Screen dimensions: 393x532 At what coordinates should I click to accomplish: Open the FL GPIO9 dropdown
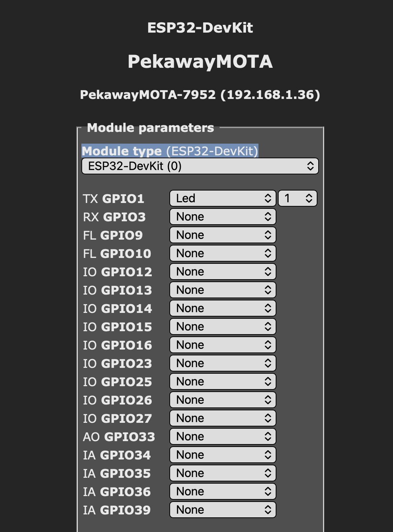coord(223,235)
